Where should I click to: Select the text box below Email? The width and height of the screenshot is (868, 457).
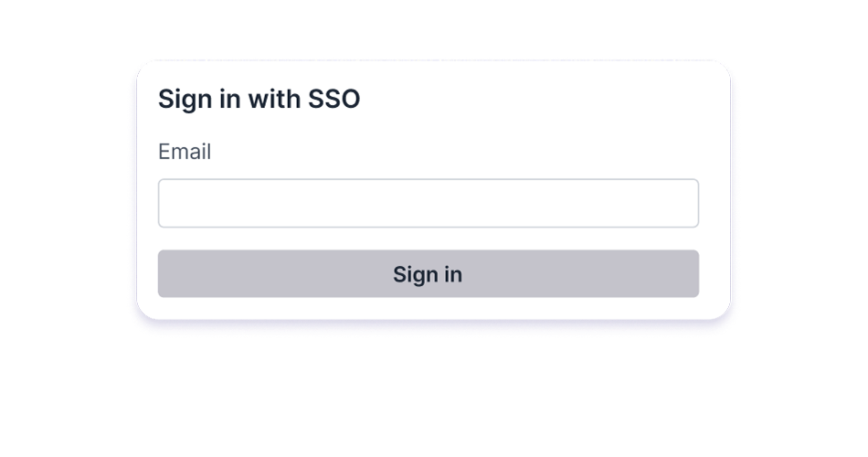tap(428, 203)
